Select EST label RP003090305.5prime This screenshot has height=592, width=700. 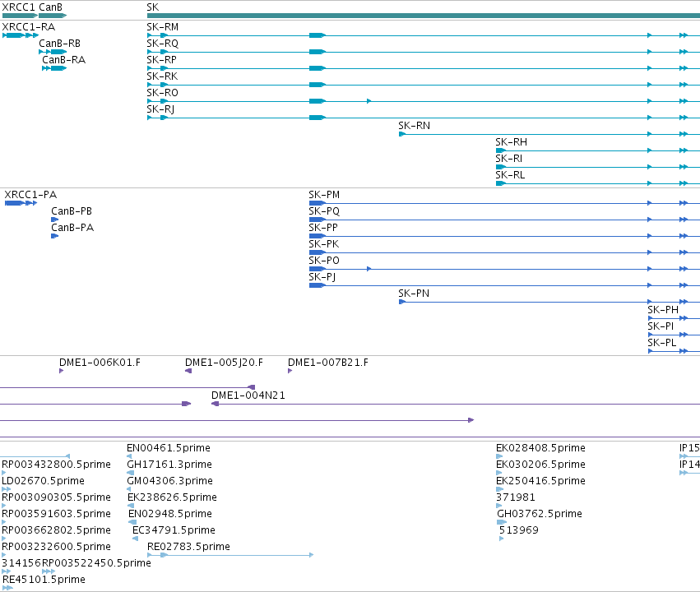(x=56, y=497)
